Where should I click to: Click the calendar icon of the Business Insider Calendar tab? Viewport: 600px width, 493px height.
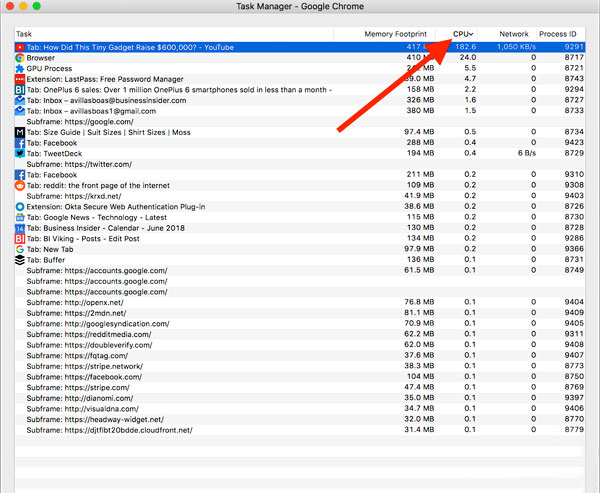pyautogui.click(x=20, y=228)
